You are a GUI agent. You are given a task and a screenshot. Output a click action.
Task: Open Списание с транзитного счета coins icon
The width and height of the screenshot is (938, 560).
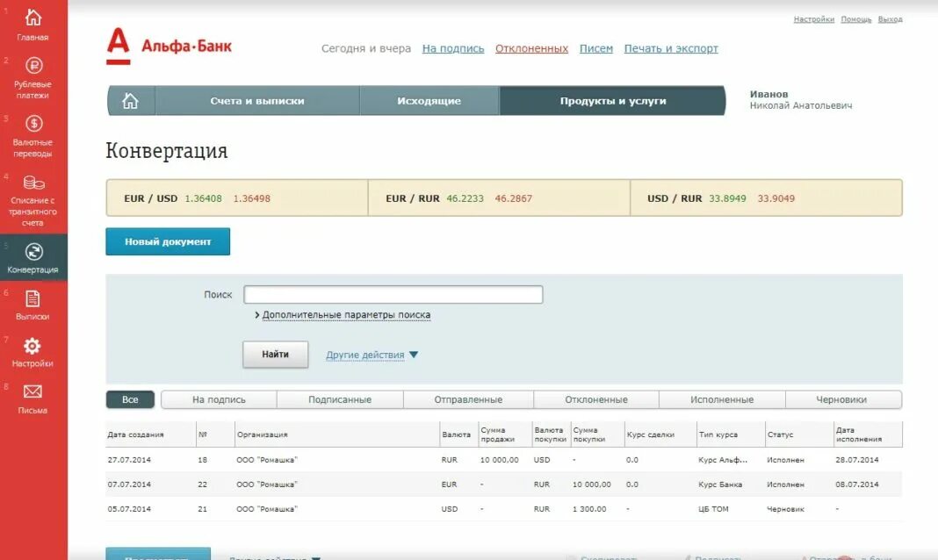(x=33, y=183)
